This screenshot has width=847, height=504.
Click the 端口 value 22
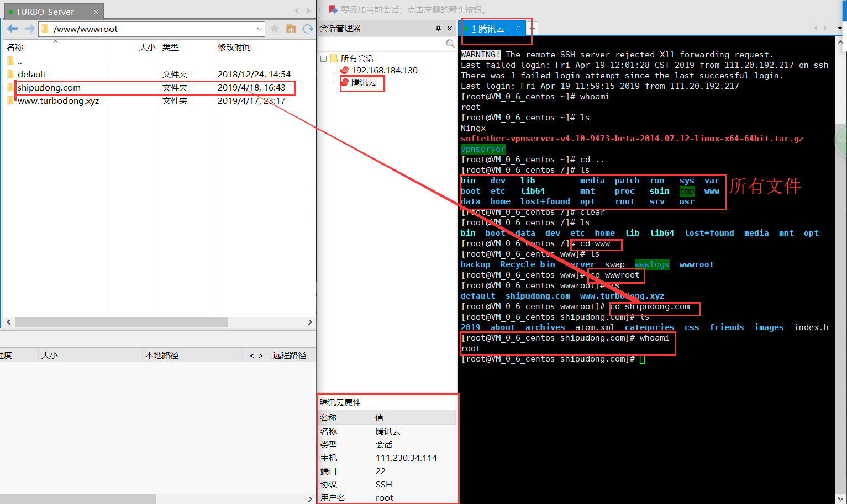point(381,471)
